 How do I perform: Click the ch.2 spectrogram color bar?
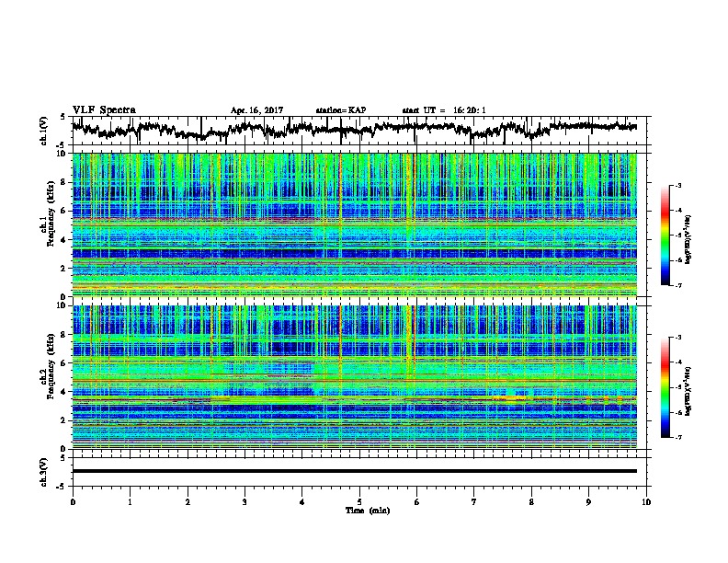(665, 387)
